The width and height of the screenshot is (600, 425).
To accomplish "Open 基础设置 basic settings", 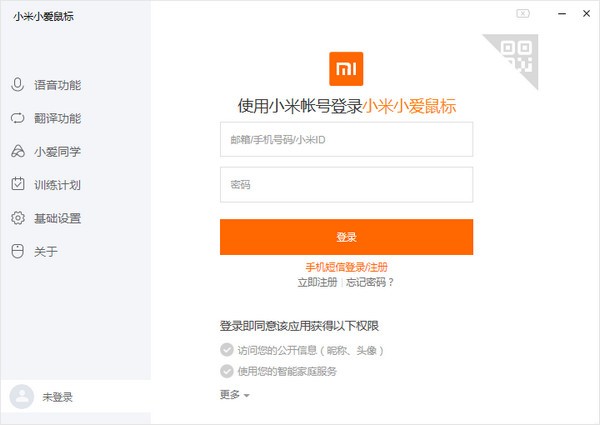I will coord(57,218).
